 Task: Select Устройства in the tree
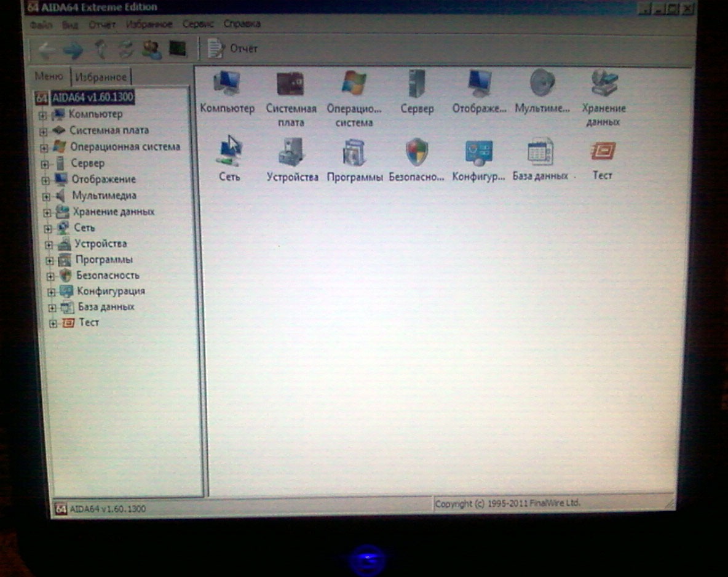(x=101, y=244)
